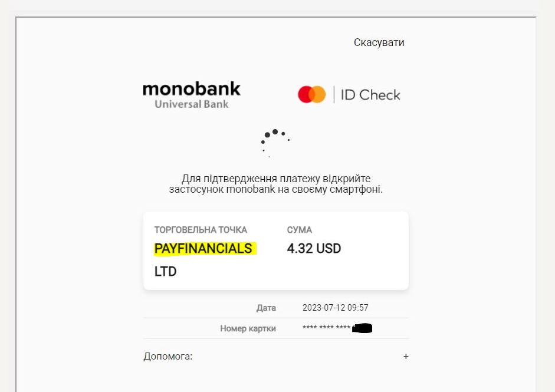Click the Номер картки label
The image size is (555, 392).
(248, 328)
